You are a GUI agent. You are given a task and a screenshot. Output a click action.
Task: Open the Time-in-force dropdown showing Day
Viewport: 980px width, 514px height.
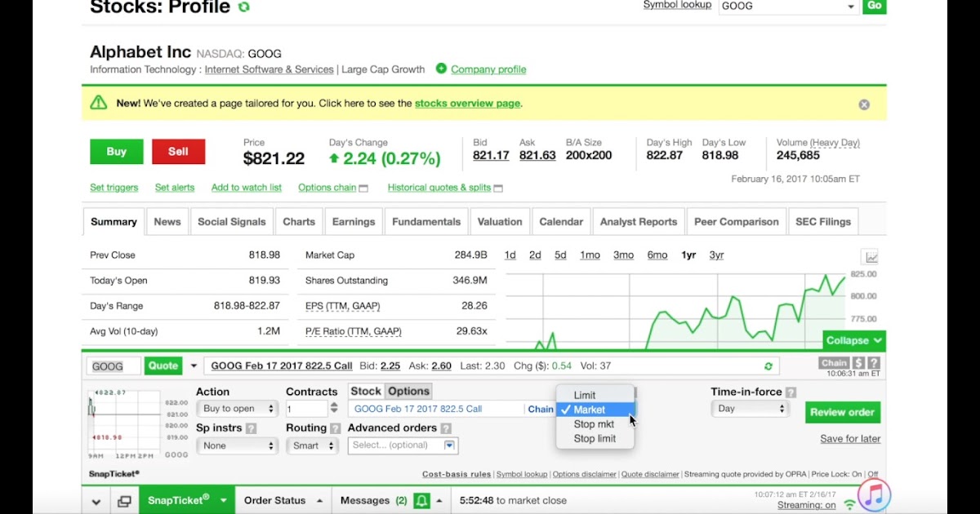pos(750,409)
